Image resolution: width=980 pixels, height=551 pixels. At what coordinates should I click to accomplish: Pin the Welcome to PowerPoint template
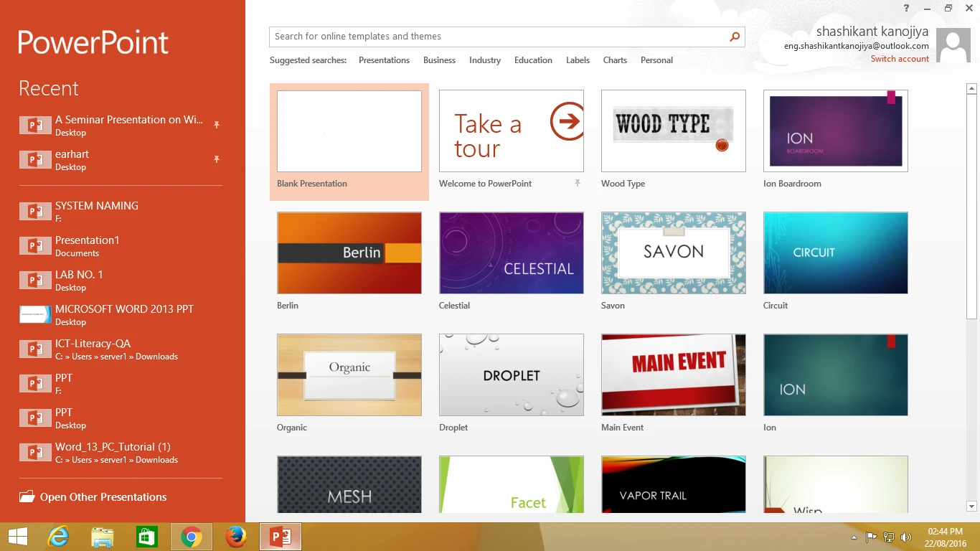click(577, 184)
